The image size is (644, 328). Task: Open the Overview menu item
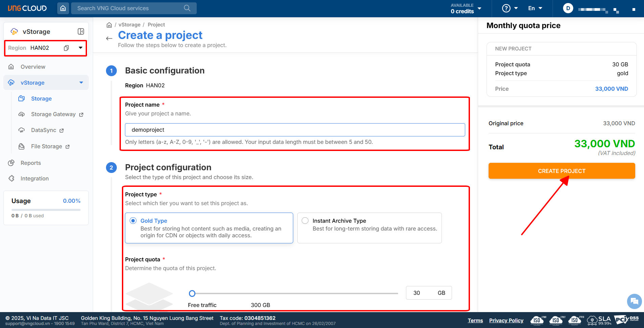pos(33,67)
